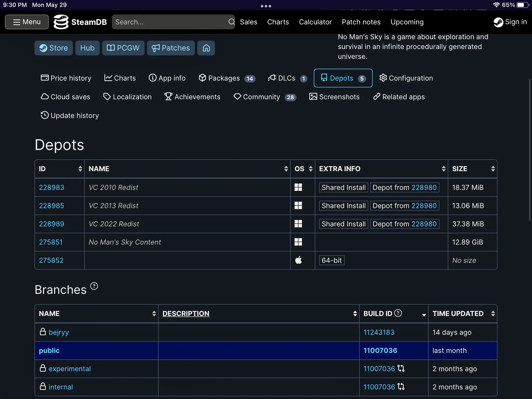Open the Hub button
The height and width of the screenshot is (399, 532).
87,48
